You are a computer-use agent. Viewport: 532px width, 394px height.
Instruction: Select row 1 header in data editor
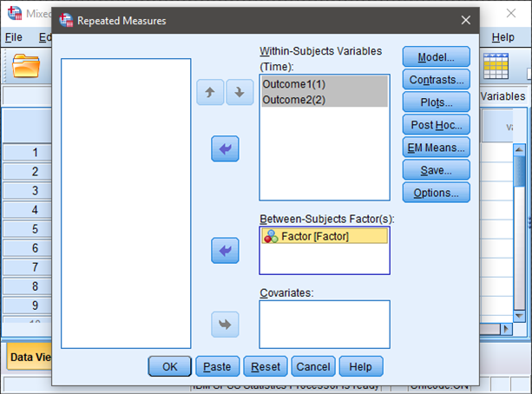pos(27,153)
